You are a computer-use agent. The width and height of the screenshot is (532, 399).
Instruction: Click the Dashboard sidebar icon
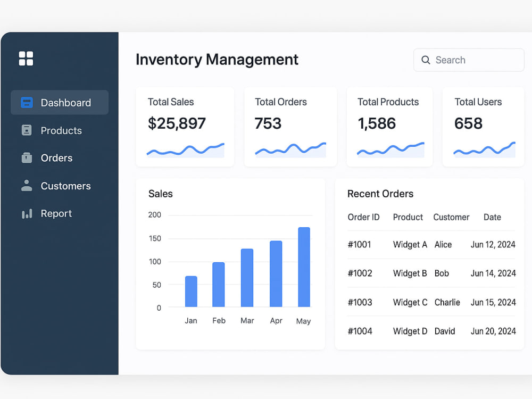27,103
